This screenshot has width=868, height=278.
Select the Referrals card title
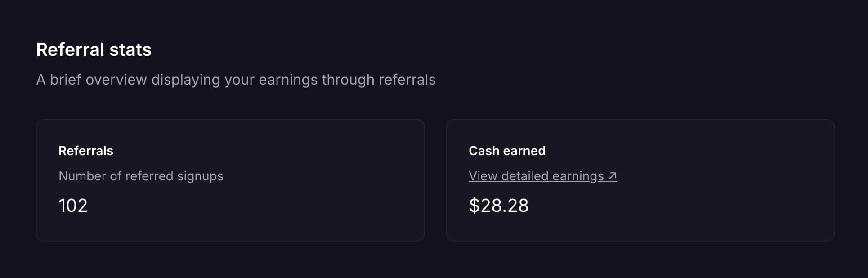pos(86,151)
